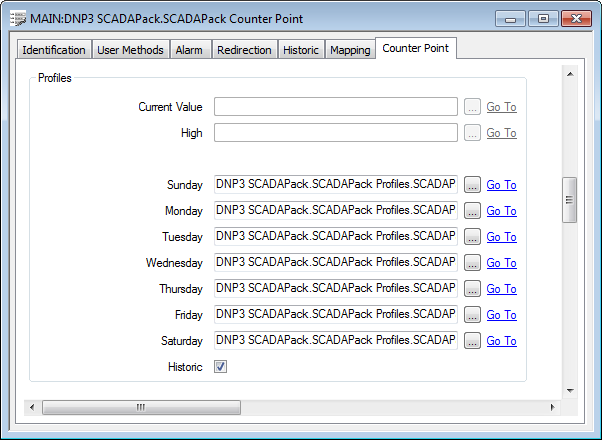Open the Identification tab

pos(54,50)
